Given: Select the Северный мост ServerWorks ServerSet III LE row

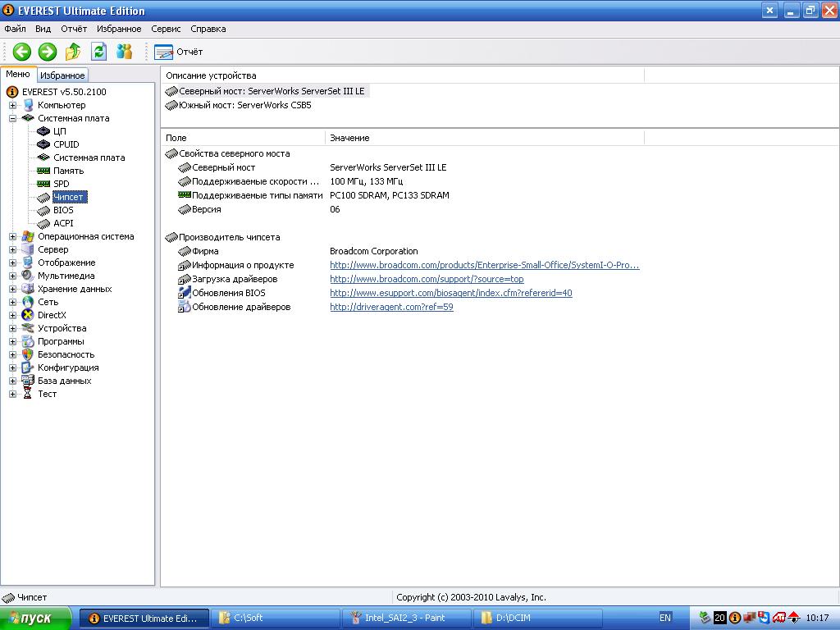Looking at the screenshot, I should [266, 91].
